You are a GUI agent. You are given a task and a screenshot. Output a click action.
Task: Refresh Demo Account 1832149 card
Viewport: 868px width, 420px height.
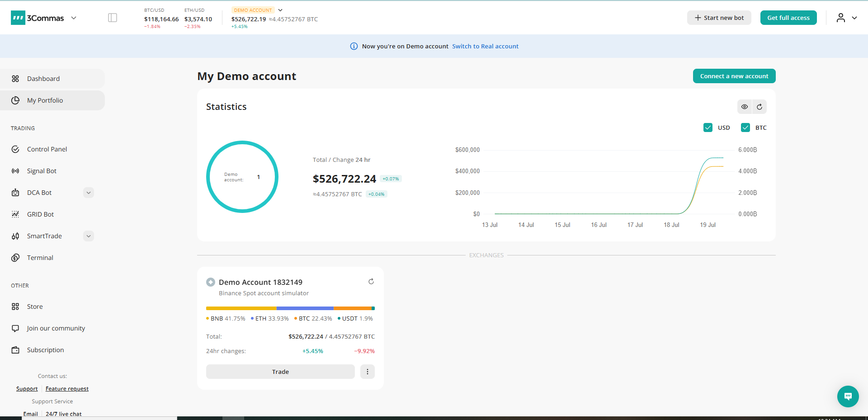click(x=371, y=281)
